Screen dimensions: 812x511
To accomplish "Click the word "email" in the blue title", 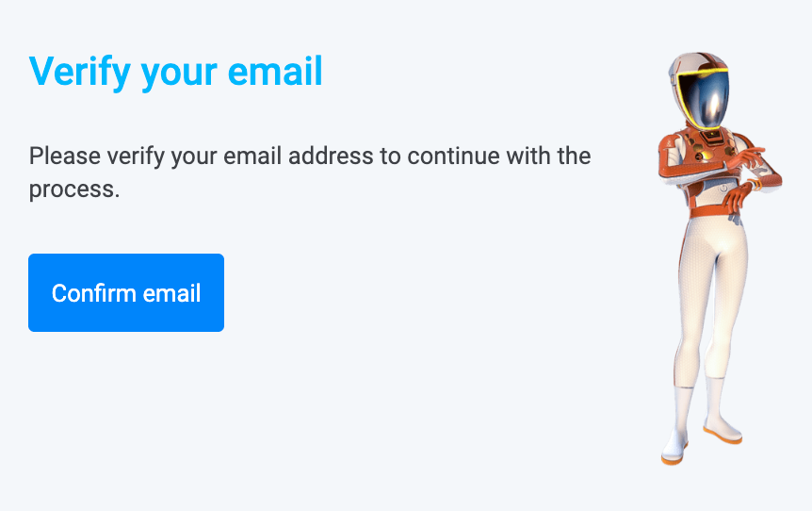I will tap(275, 72).
